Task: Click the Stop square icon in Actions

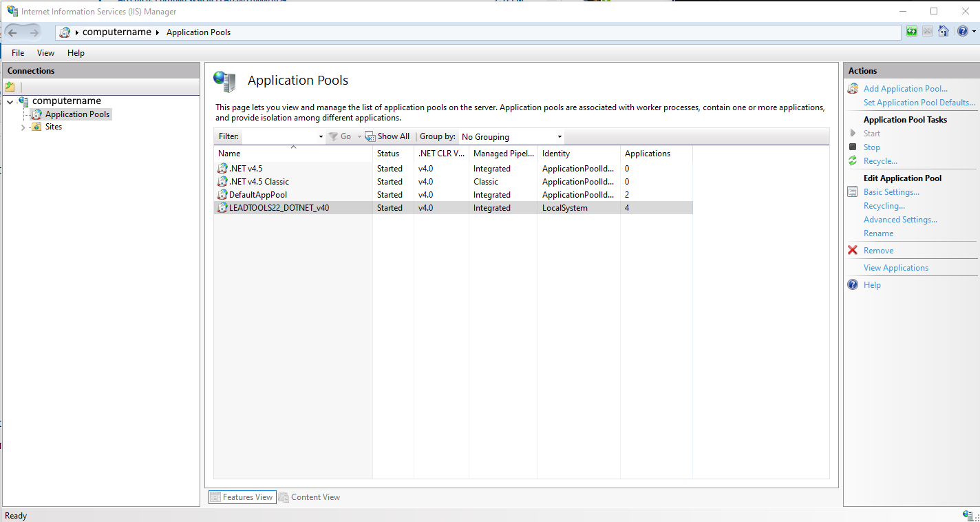Action: click(x=853, y=147)
